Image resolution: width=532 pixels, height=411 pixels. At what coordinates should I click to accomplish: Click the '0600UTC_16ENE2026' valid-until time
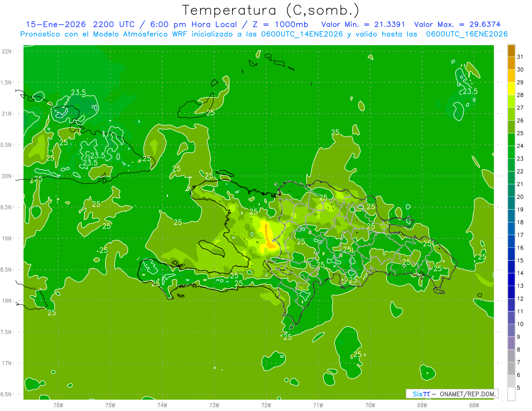click(x=466, y=34)
